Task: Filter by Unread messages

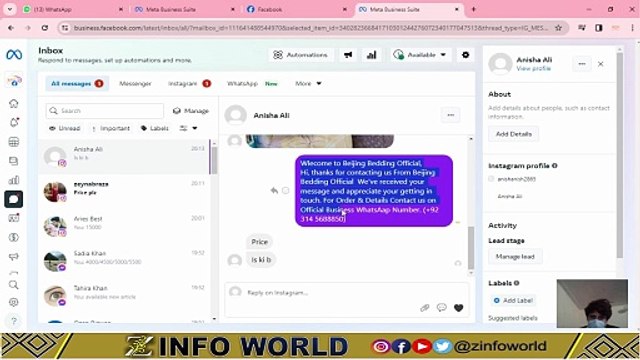Action: tap(64, 128)
